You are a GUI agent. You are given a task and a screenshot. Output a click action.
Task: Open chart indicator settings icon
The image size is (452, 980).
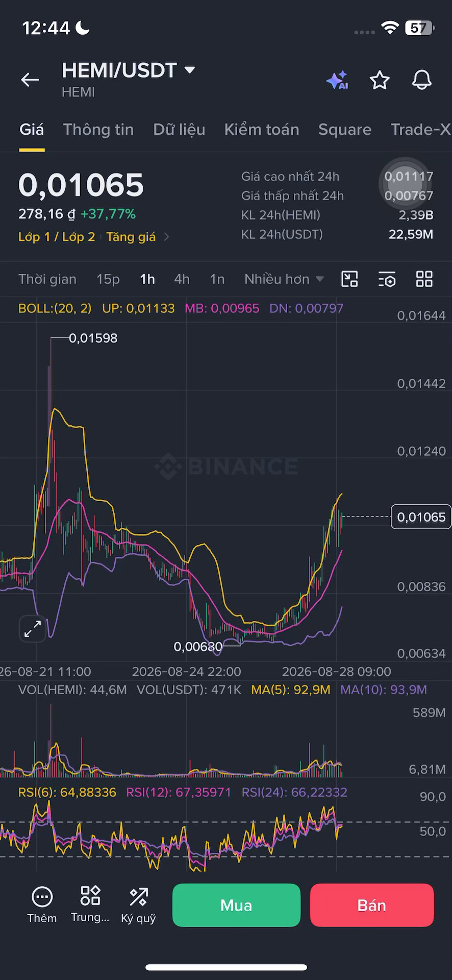point(387,279)
